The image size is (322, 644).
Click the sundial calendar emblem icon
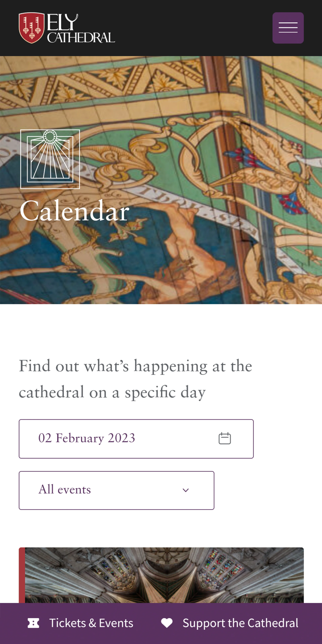[x=50, y=159]
